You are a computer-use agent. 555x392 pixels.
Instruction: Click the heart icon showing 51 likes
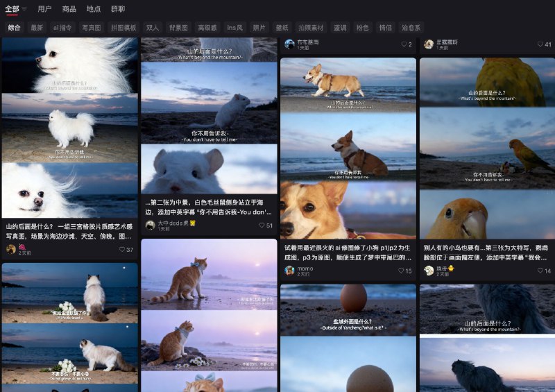tap(262, 225)
